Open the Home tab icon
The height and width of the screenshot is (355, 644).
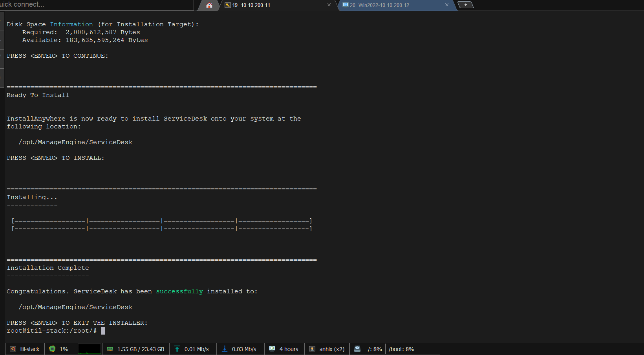tap(209, 5)
